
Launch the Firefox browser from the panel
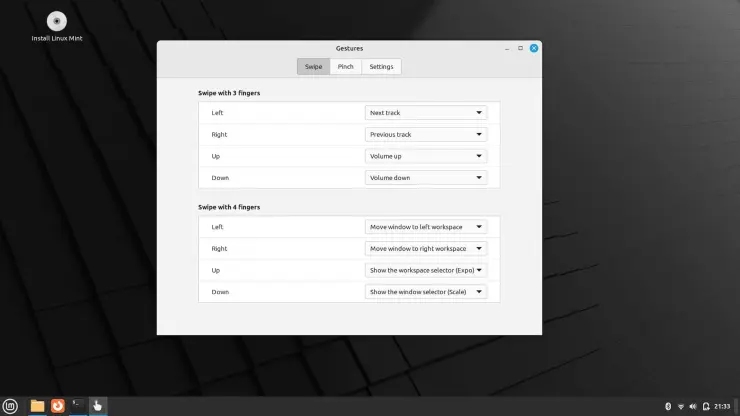58,406
